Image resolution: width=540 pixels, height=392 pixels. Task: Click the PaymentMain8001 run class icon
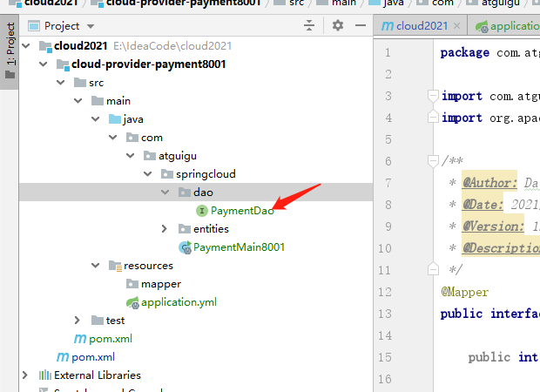point(185,247)
